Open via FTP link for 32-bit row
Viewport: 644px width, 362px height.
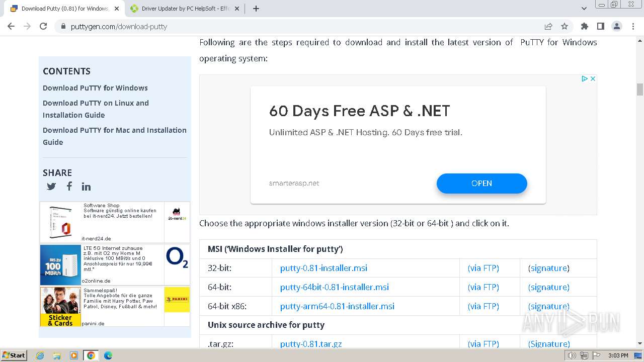coord(484,268)
